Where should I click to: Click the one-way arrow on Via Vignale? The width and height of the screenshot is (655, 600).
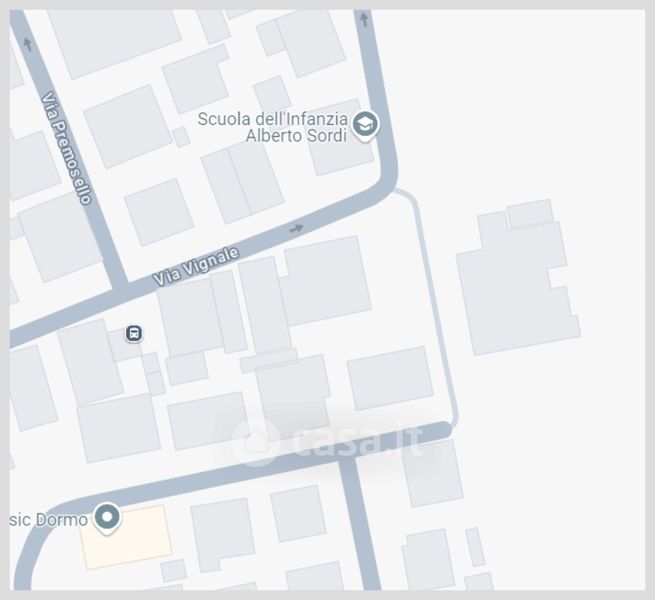(x=296, y=228)
